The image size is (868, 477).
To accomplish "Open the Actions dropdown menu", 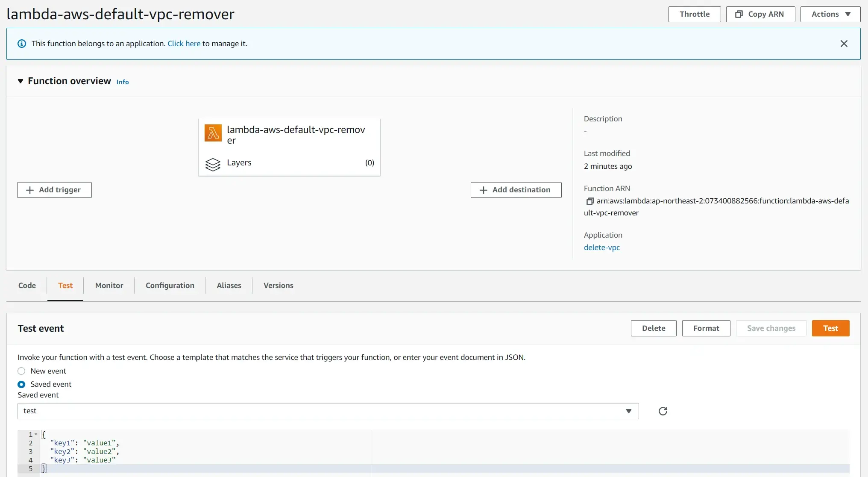I will (x=830, y=14).
